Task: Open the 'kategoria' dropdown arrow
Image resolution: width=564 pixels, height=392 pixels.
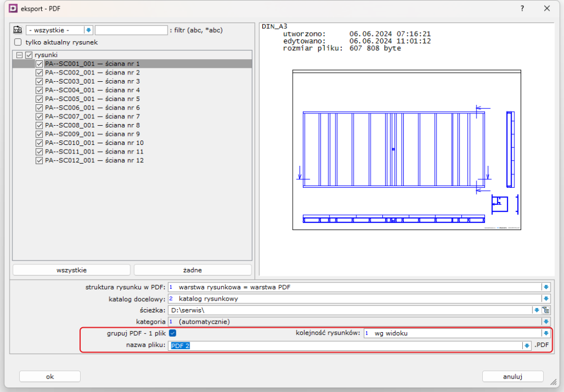Action: click(x=546, y=321)
